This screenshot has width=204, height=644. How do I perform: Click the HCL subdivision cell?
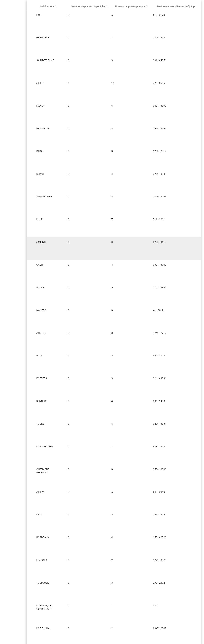click(x=39, y=15)
